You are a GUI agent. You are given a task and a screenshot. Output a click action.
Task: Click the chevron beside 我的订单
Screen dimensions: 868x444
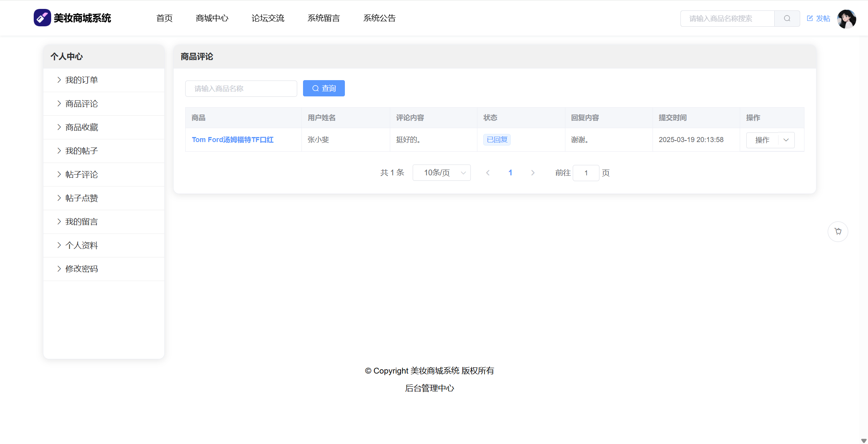pyautogui.click(x=59, y=80)
